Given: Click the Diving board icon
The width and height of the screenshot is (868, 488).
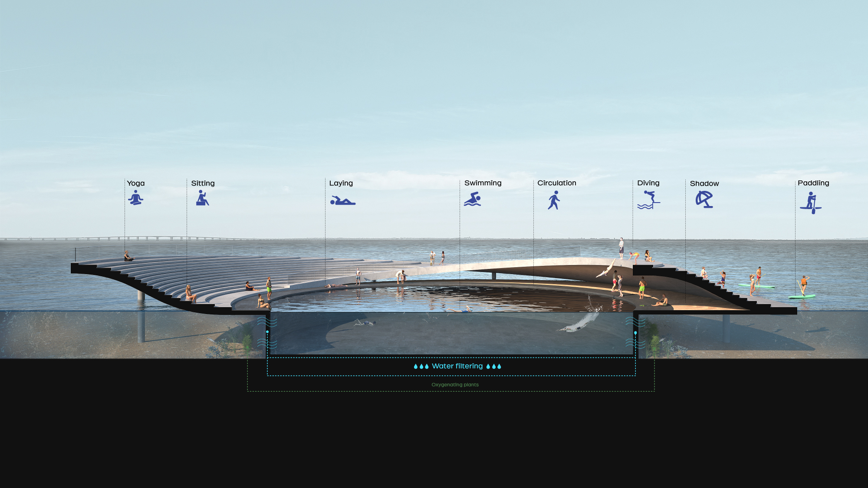Looking at the screenshot, I should pos(648,200).
